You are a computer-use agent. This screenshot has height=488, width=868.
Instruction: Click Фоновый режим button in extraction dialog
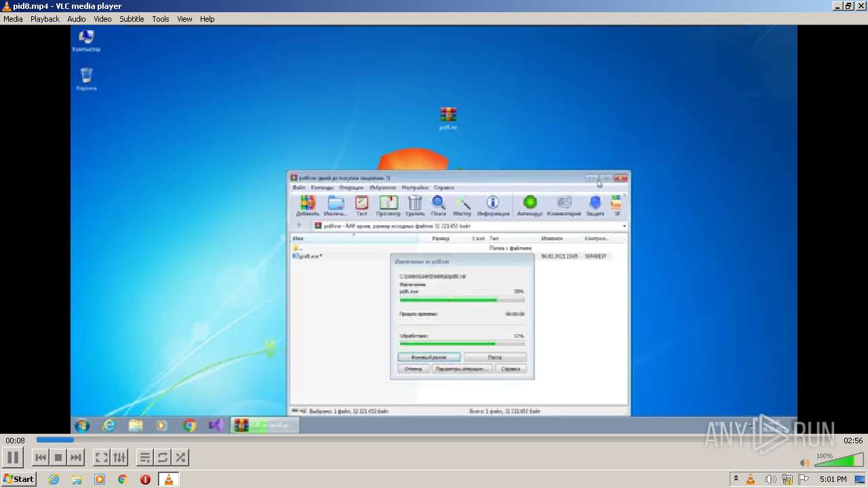point(429,357)
